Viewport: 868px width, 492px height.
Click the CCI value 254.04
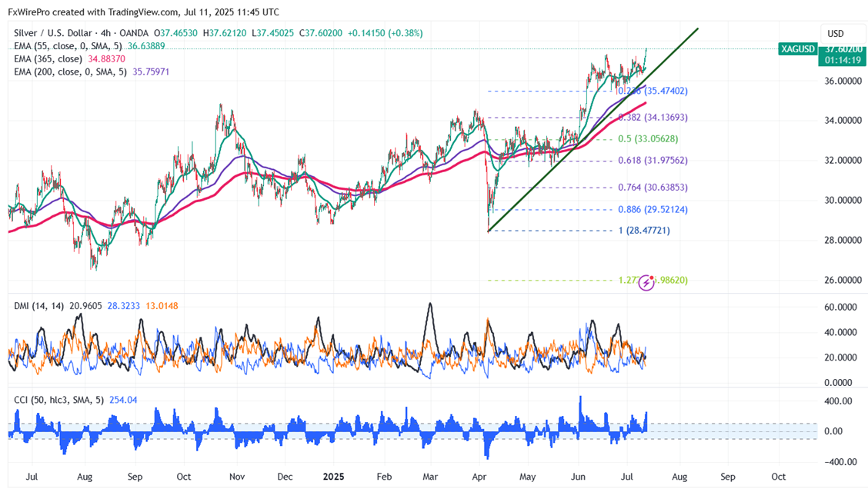pyautogui.click(x=123, y=400)
